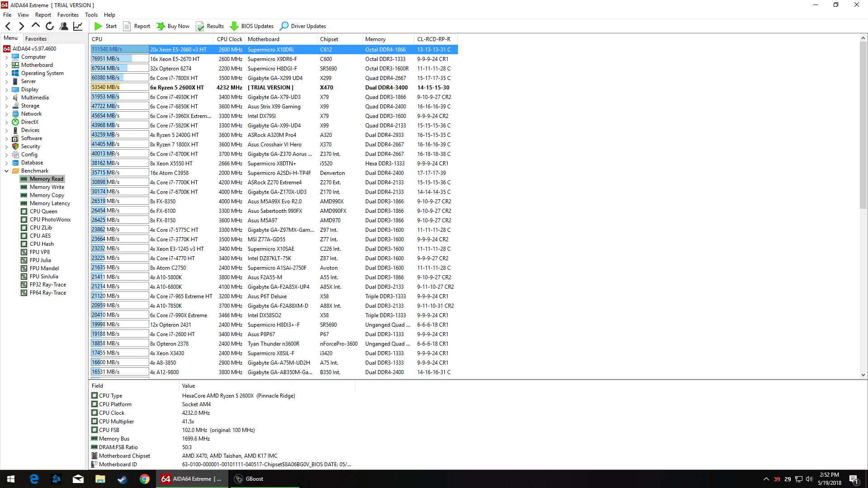Click the FPU Mandel benchmark icon
The width and height of the screenshot is (868, 488).
24,268
